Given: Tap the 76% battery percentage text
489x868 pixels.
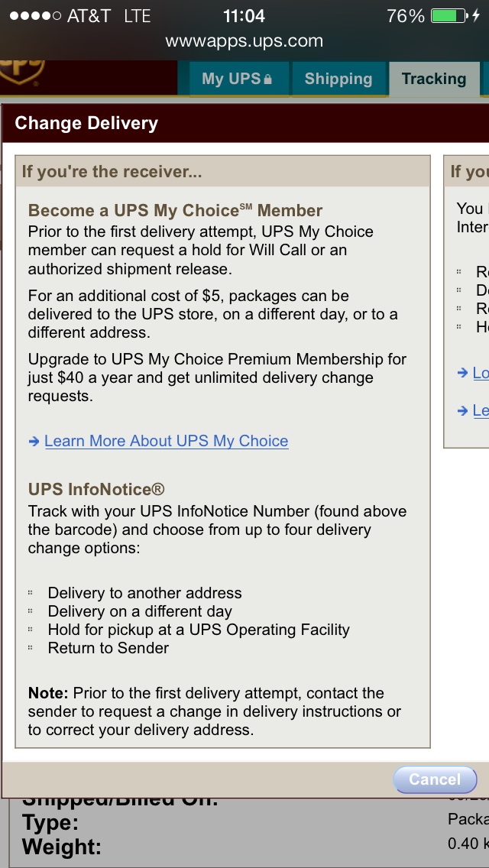Looking at the screenshot, I should pos(405,16).
